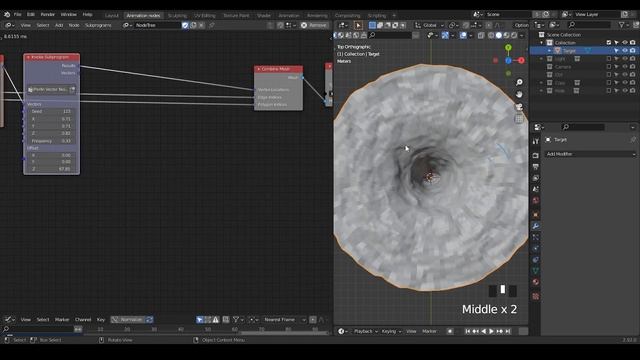Open the Add Modifier dropdown

[590, 154]
